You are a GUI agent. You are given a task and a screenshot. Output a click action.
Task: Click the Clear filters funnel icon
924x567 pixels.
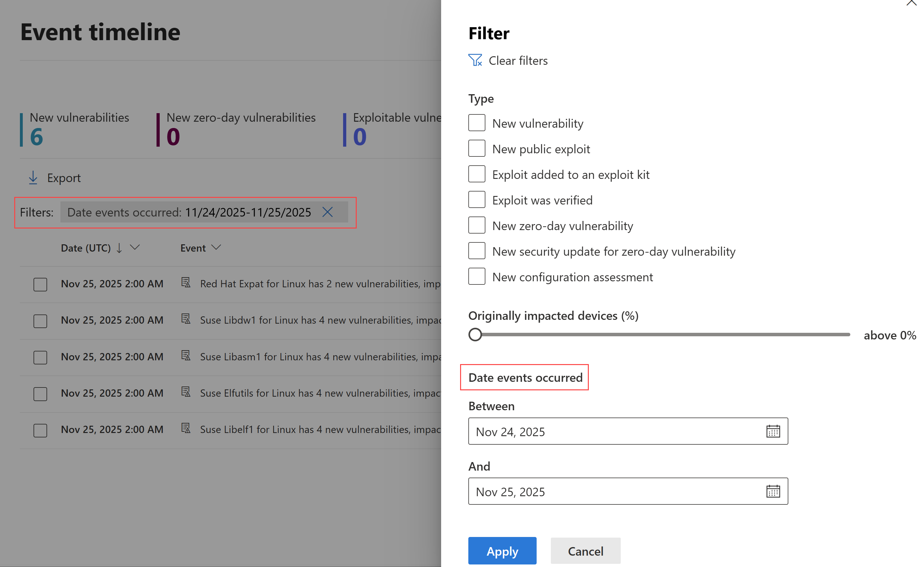tap(475, 60)
